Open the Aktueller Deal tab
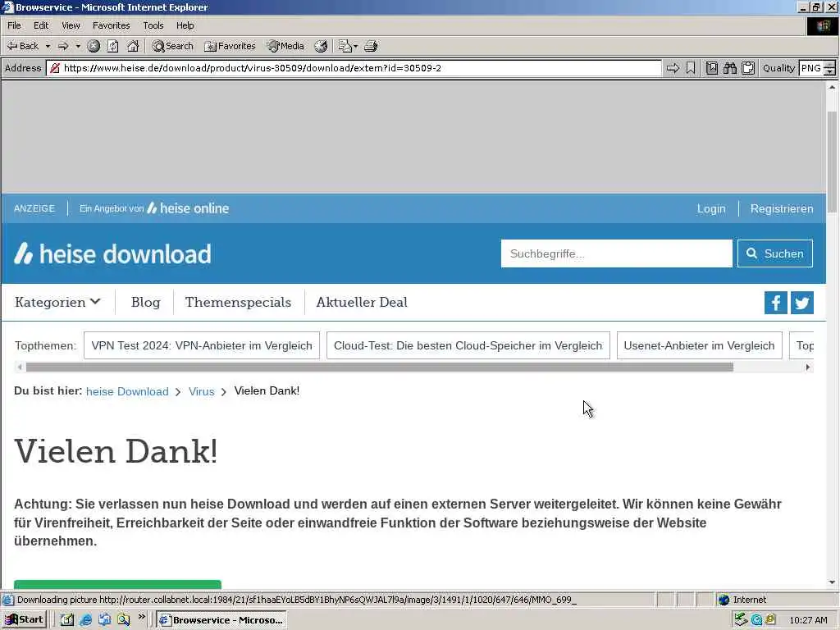 tap(362, 302)
